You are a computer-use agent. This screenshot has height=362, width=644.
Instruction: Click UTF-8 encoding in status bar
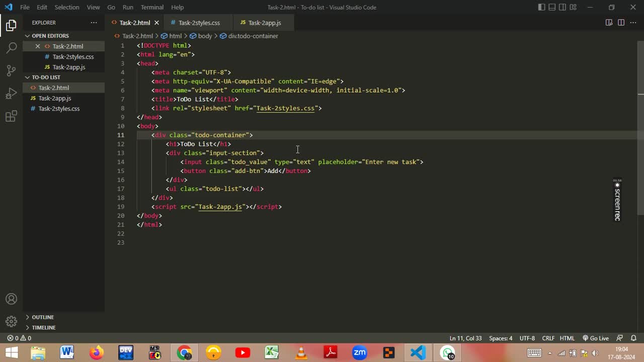coord(527,338)
